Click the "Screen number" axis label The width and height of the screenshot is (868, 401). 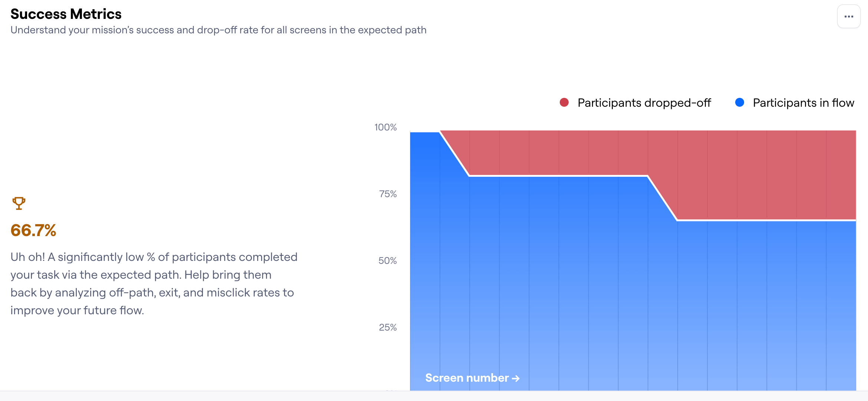(x=467, y=378)
